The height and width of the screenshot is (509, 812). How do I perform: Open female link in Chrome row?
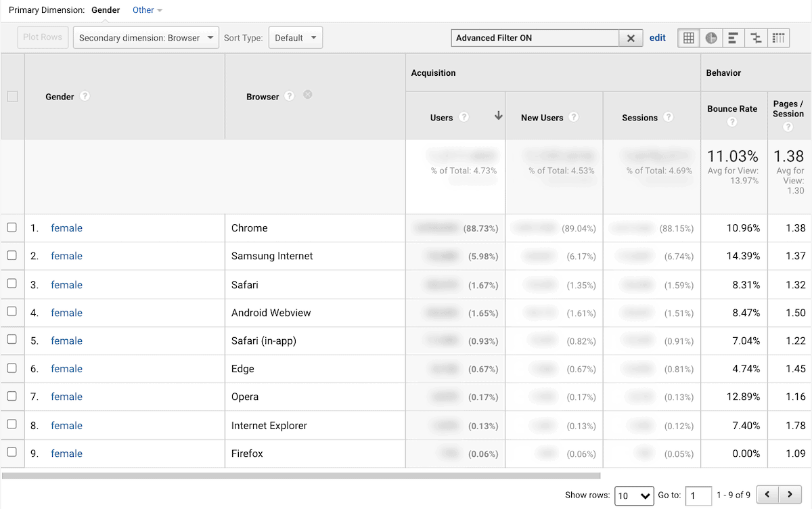click(66, 228)
